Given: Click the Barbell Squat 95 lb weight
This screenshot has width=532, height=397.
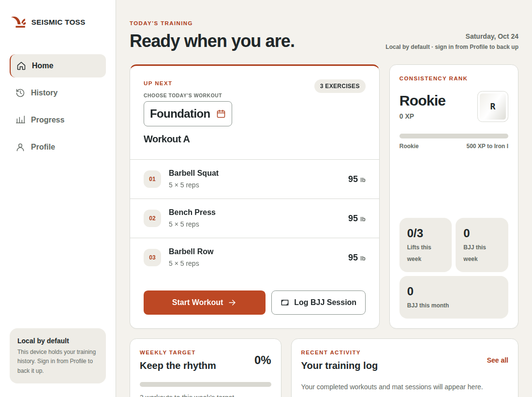Looking at the screenshot, I should [356, 179].
